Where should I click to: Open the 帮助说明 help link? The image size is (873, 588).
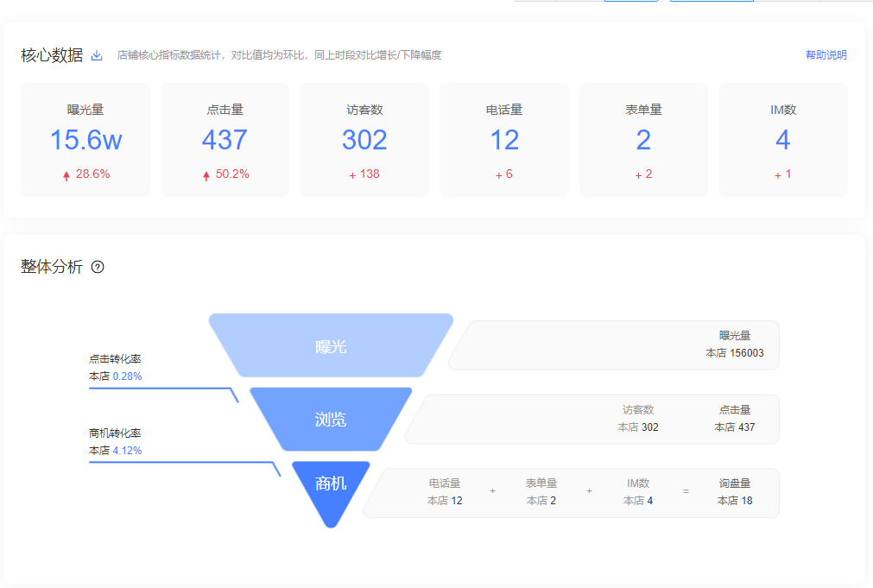click(826, 55)
